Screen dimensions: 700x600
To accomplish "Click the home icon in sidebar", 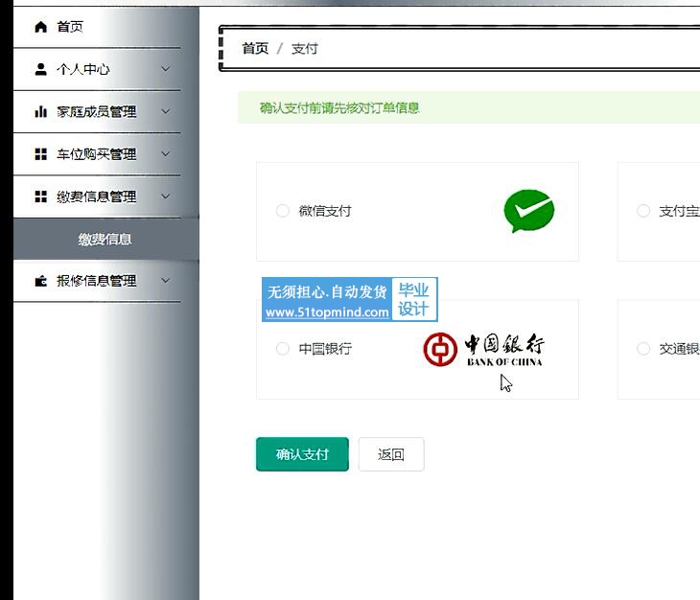I will 40,27.
